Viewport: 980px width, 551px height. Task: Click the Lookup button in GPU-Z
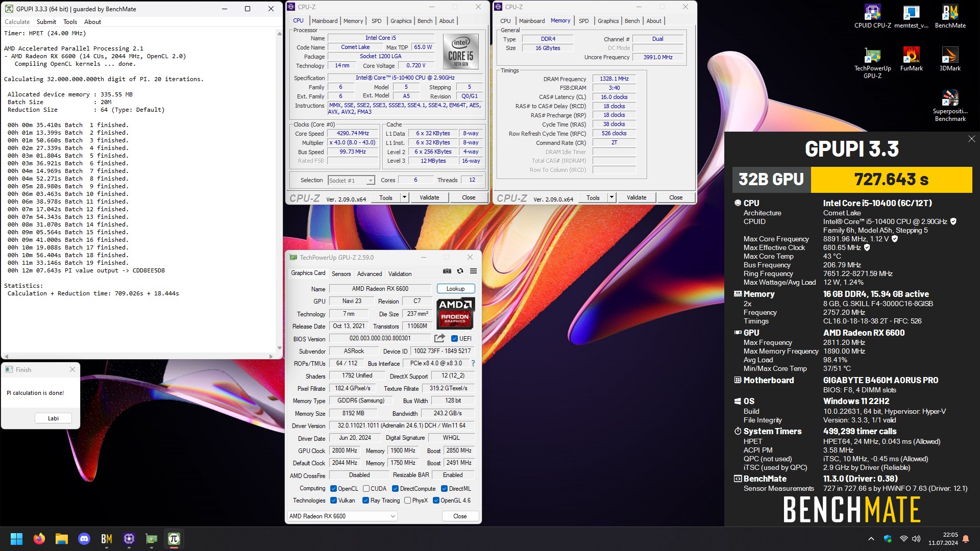pyautogui.click(x=455, y=288)
